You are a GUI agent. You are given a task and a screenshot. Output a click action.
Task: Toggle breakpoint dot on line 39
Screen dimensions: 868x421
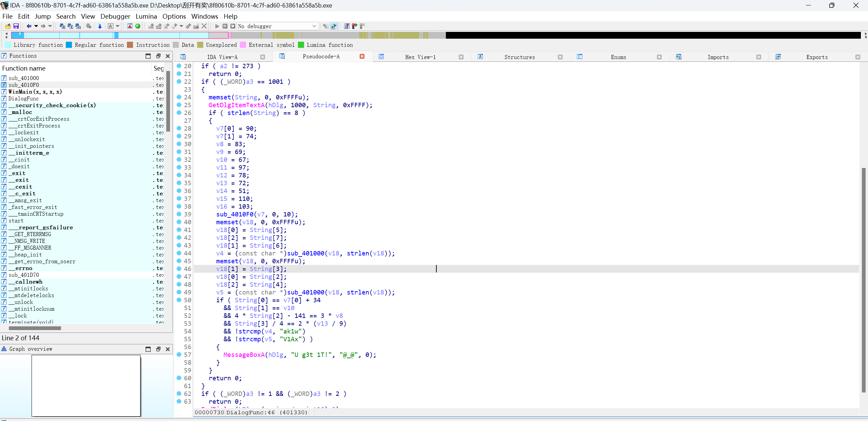(179, 214)
